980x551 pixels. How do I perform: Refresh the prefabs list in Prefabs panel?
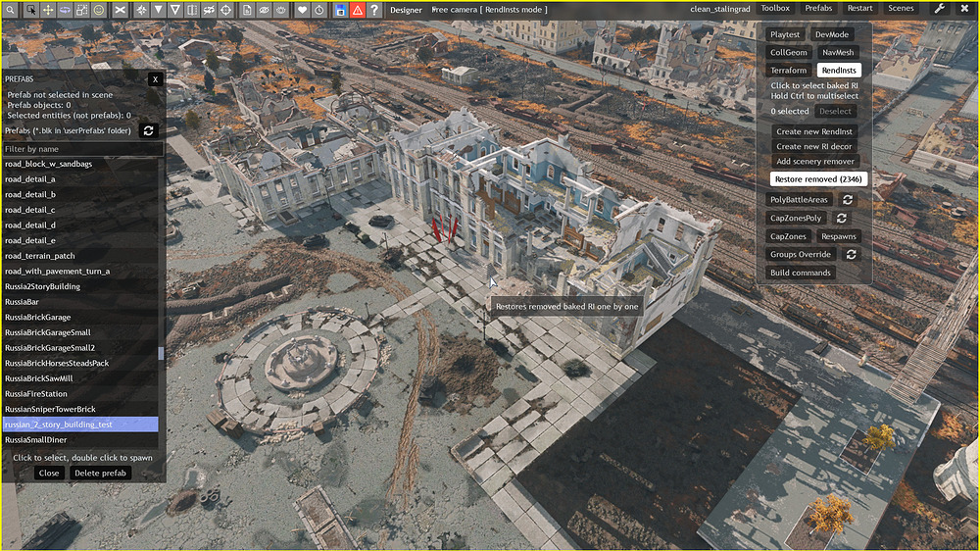click(149, 130)
